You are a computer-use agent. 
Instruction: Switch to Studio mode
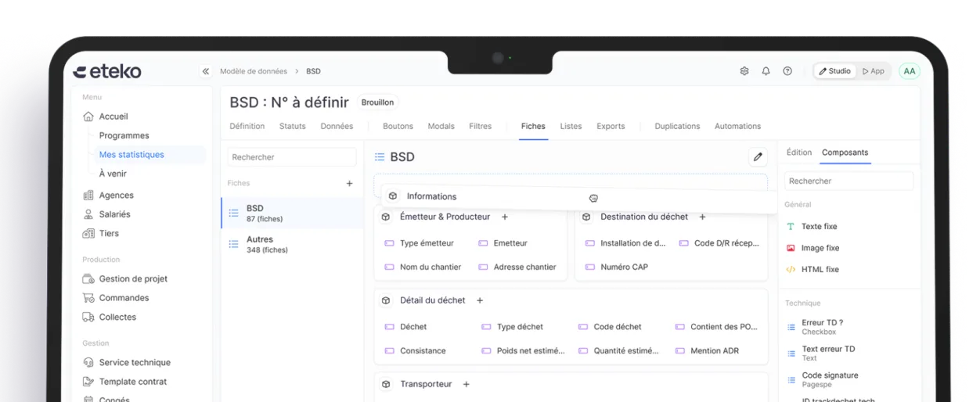(x=834, y=71)
